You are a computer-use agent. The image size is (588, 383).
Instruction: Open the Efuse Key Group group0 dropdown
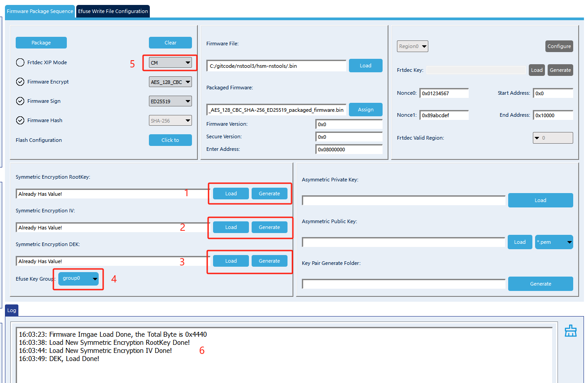click(x=78, y=278)
